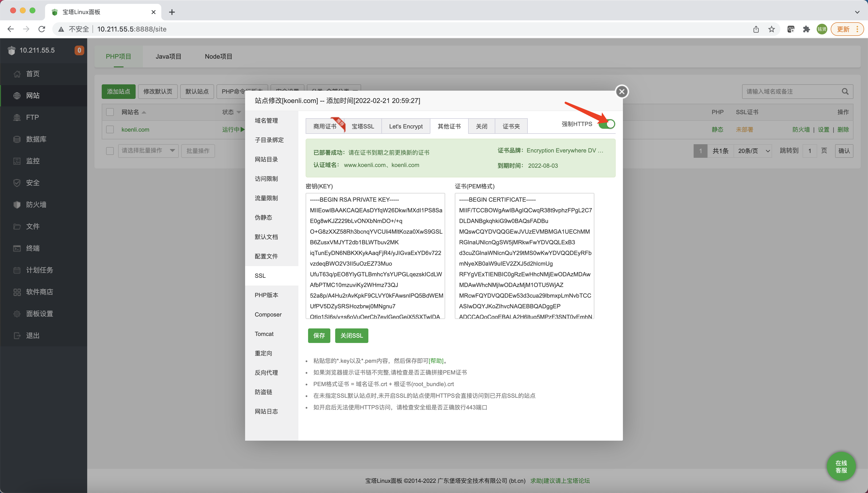Open the koenli.com site link
This screenshot has width=868, height=493.
coord(135,130)
